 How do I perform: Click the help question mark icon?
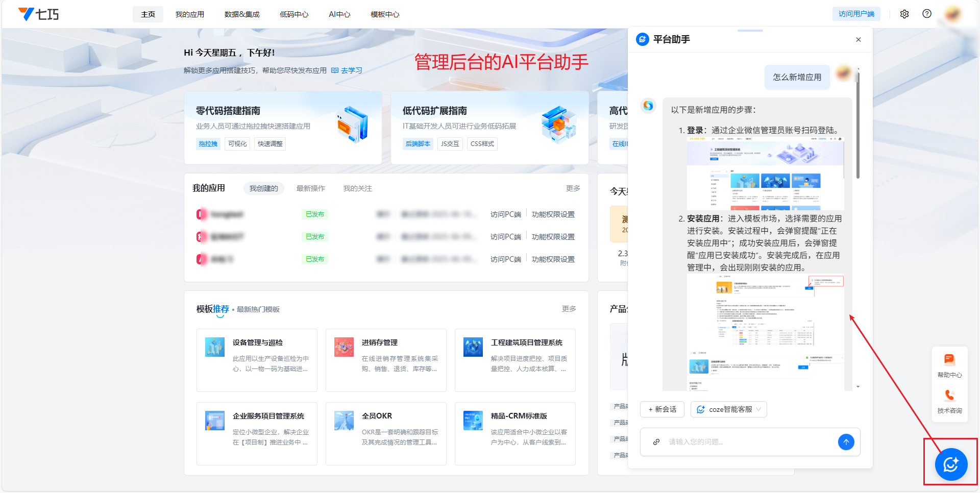click(927, 14)
